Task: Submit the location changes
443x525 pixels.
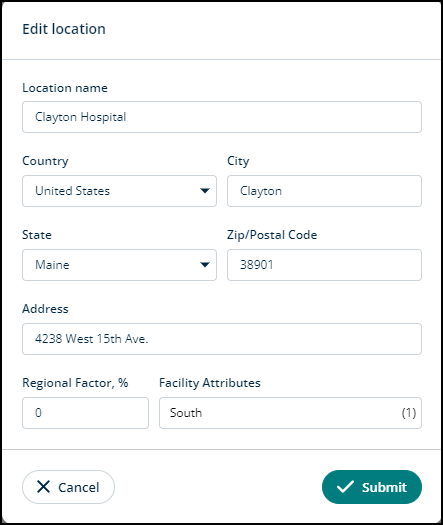Action: [x=372, y=487]
